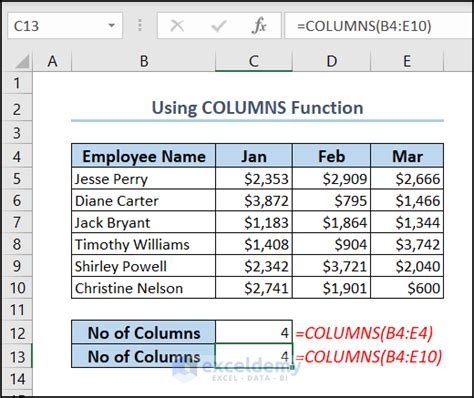
Task: Click the $2,666 cell
Action: (x=407, y=179)
